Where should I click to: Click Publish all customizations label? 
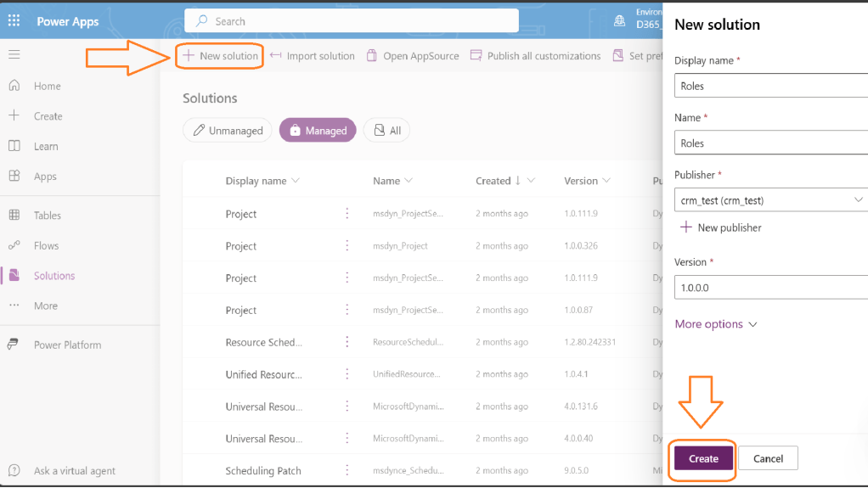click(x=544, y=55)
